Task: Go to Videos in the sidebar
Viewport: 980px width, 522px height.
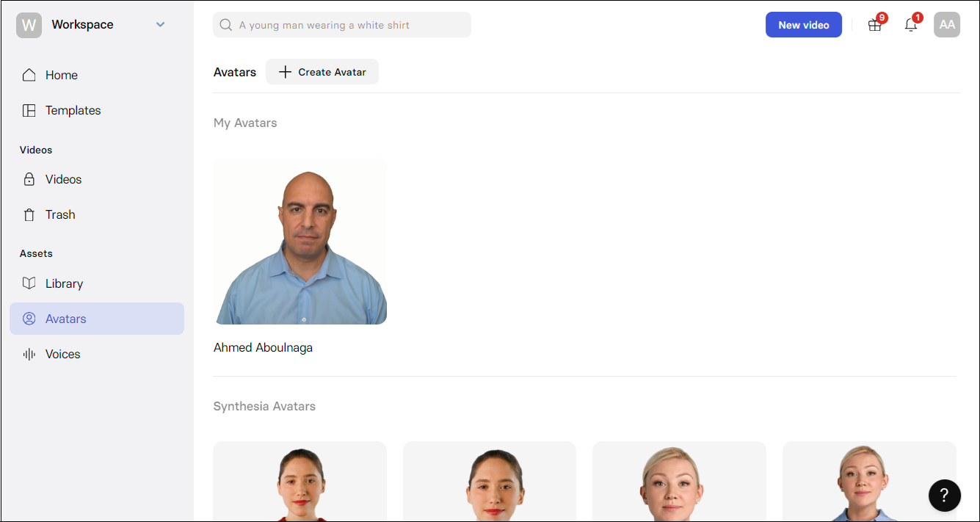Action: 63,179
